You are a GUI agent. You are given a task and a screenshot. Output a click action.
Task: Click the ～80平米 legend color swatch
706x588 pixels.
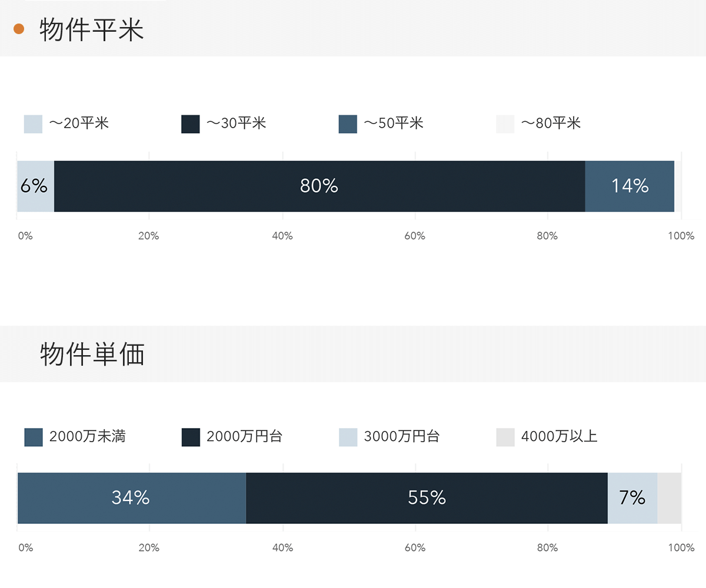505,124
